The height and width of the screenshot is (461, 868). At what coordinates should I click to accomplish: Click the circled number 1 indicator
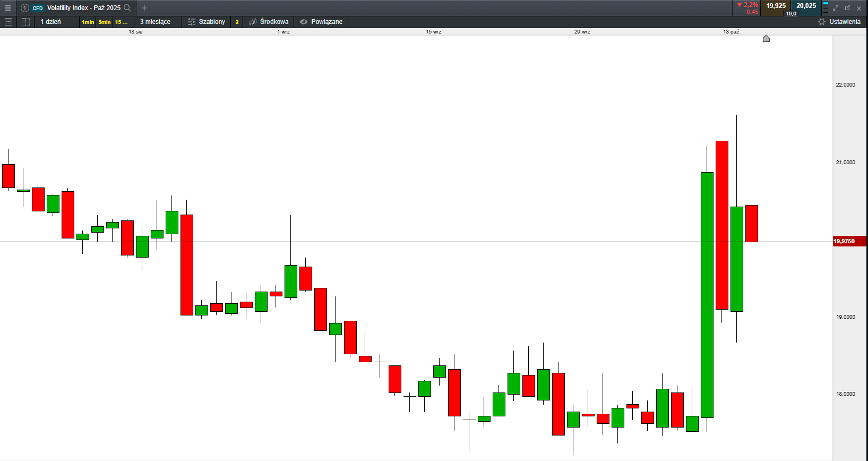pos(25,8)
